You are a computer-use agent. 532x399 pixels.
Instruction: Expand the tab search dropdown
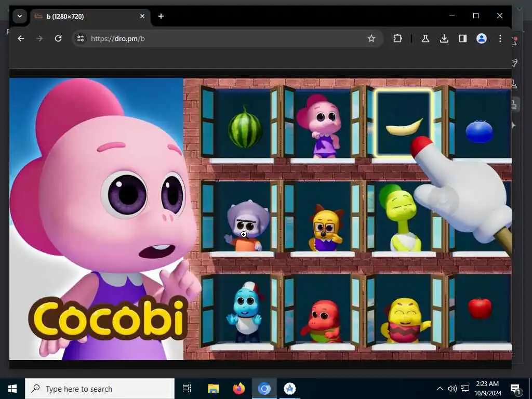(x=20, y=16)
